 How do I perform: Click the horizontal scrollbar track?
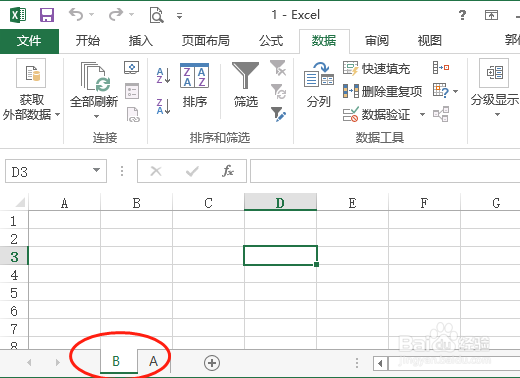pyautogui.click(x=454, y=363)
